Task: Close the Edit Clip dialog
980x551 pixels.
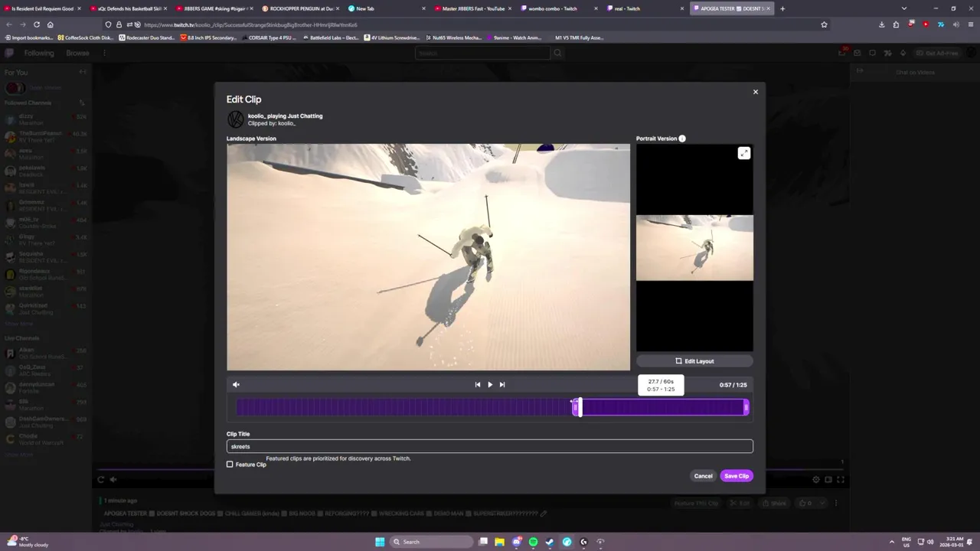Action: [755, 92]
